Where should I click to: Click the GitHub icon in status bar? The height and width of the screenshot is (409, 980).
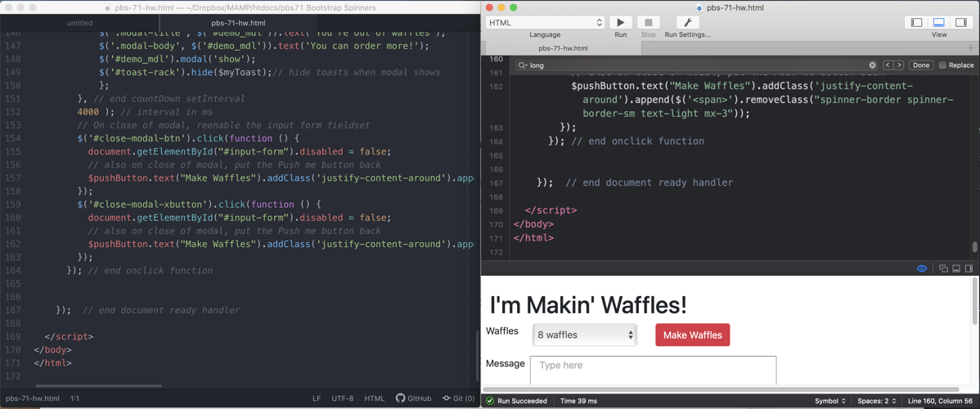[401, 398]
